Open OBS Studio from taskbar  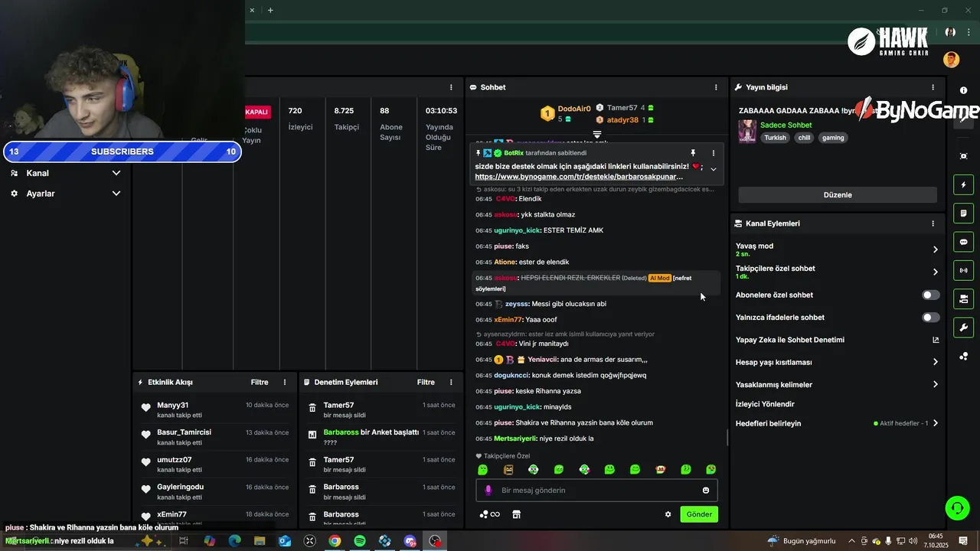click(435, 541)
